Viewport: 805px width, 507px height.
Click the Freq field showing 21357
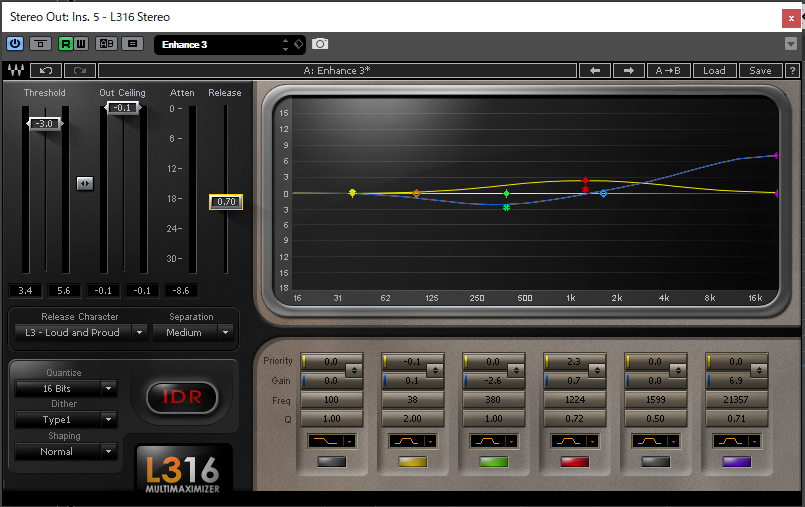736,400
